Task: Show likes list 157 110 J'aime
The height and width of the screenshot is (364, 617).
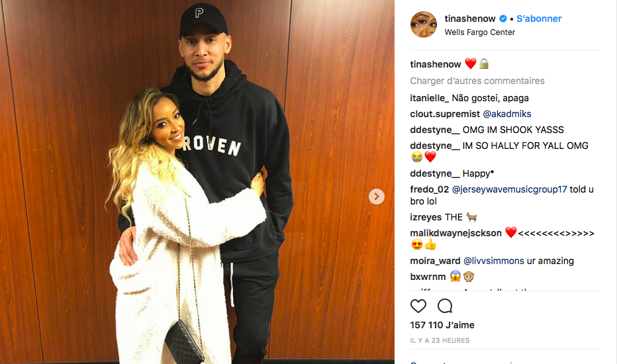Action: coord(442,325)
